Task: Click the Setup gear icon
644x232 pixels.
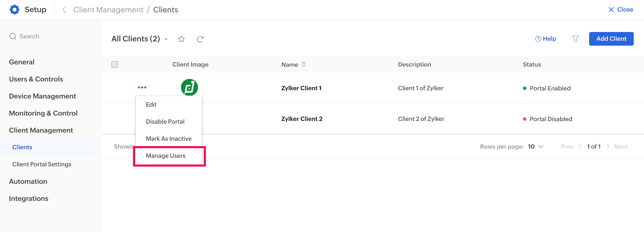Action: (x=15, y=10)
